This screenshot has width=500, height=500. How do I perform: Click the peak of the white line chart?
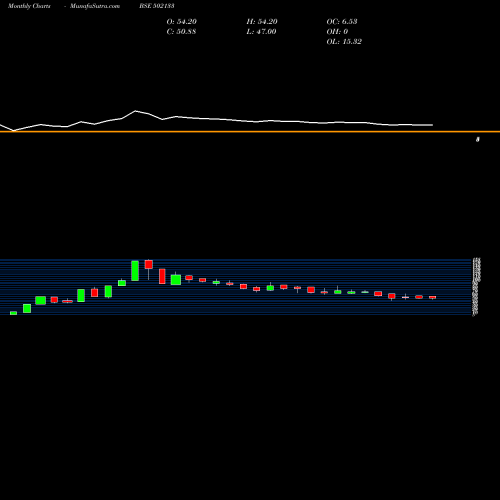coord(135,111)
